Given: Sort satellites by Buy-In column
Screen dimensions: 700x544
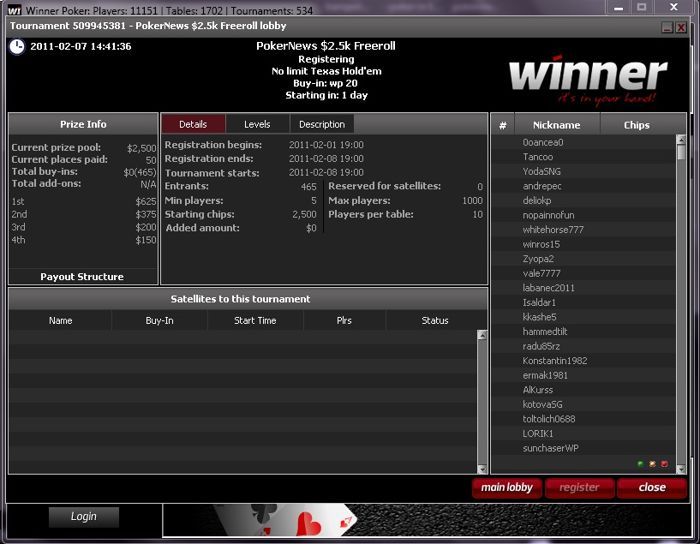Looking at the screenshot, I should pos(159,320).
